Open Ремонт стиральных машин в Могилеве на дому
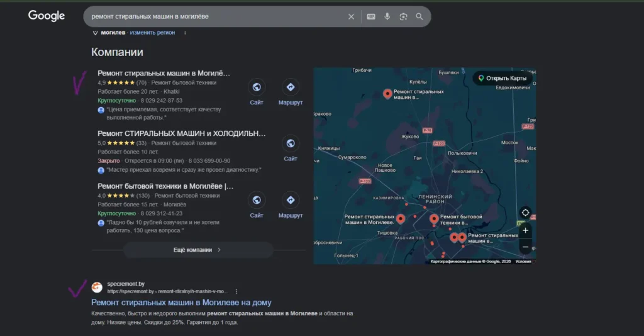The image size is (644, 336). point(181,302)
